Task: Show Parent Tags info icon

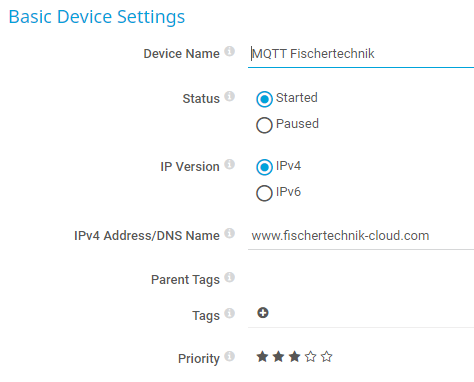Action: 229,277
